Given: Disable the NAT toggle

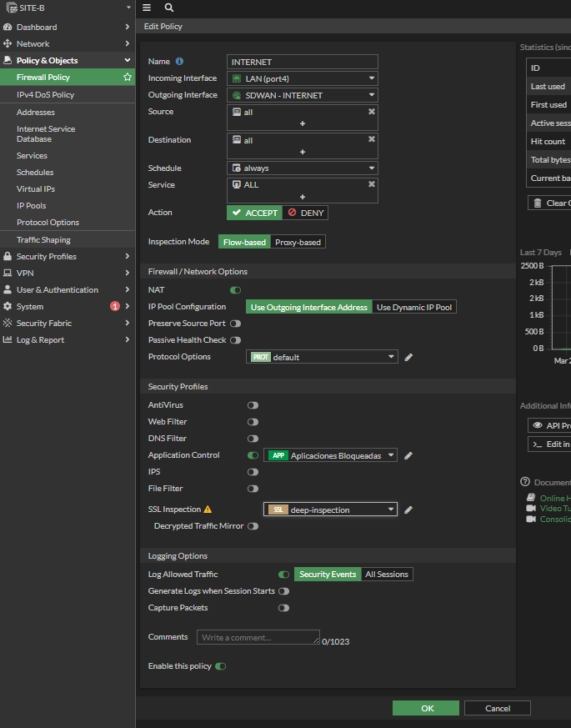Looking at the screenshot, I should pyautogui.click(x=235, y=290).
